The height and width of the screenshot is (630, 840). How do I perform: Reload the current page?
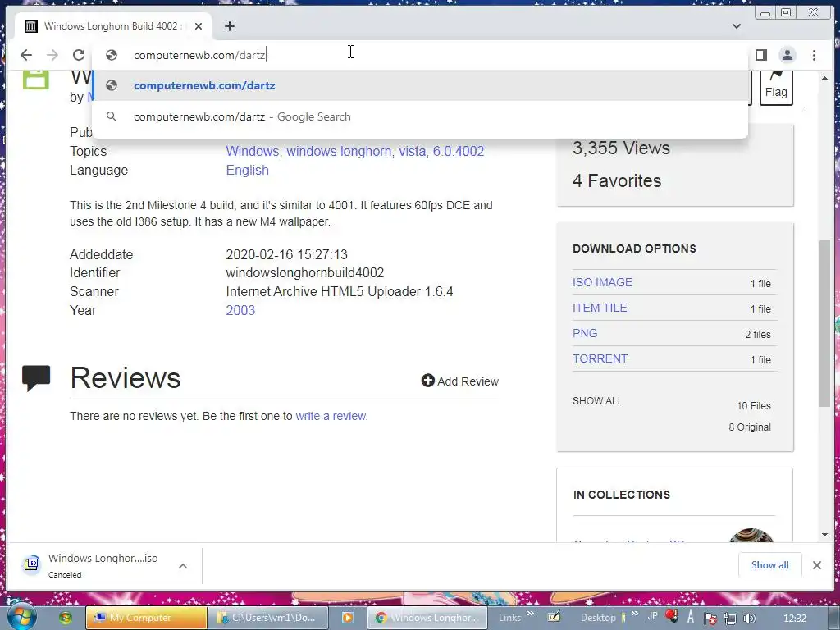tap(79, 55)
